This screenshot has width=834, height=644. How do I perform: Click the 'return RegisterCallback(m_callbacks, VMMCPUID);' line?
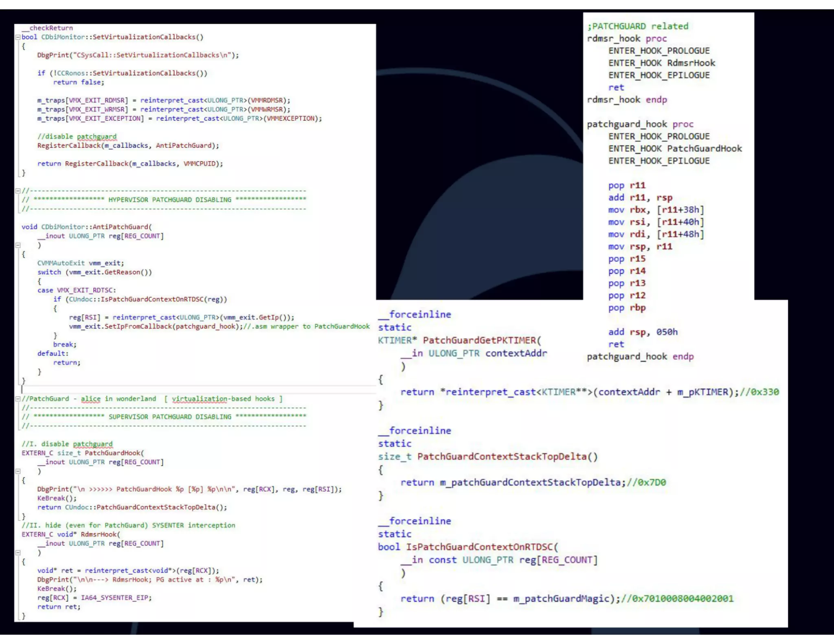coord(130,164)
